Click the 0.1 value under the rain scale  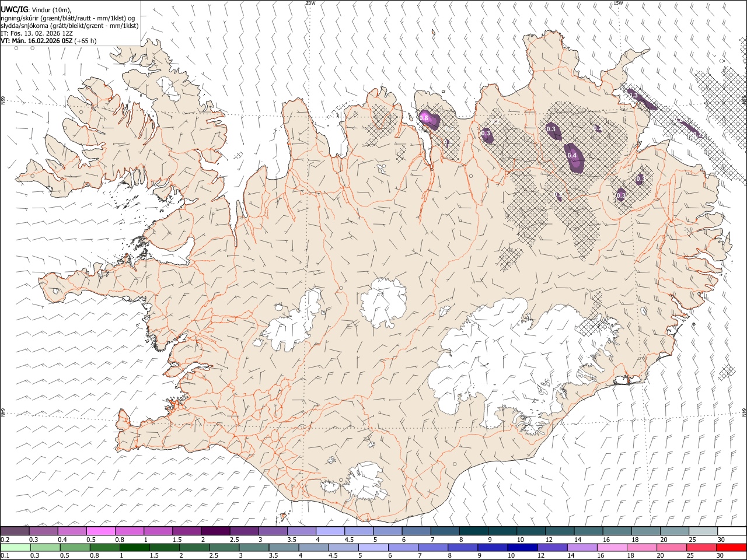[x=5, y=556]
